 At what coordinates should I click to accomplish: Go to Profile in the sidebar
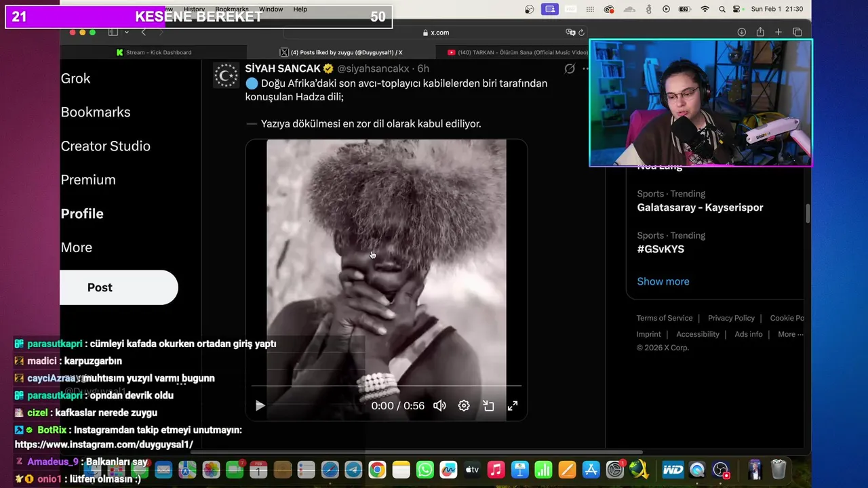point(82,213)
